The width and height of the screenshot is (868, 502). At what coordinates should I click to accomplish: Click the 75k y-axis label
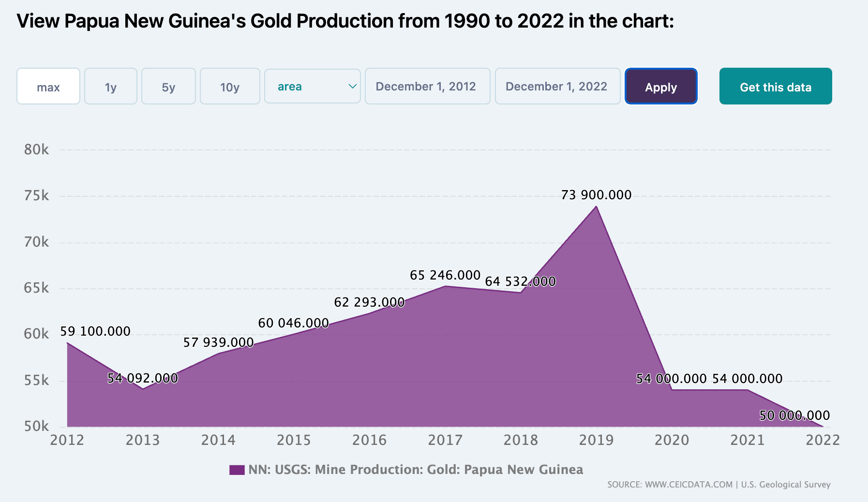click(x=37, y=196)
